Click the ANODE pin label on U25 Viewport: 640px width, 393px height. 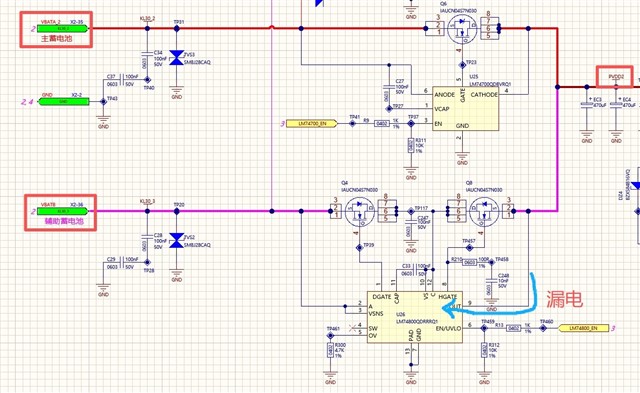(x=444, y=94)
